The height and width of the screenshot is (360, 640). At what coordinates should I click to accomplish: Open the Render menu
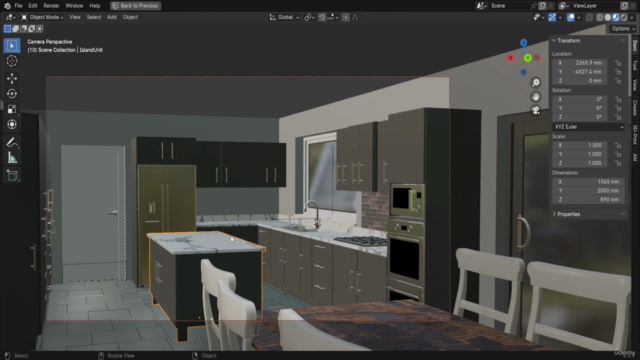tap(51, 6)
